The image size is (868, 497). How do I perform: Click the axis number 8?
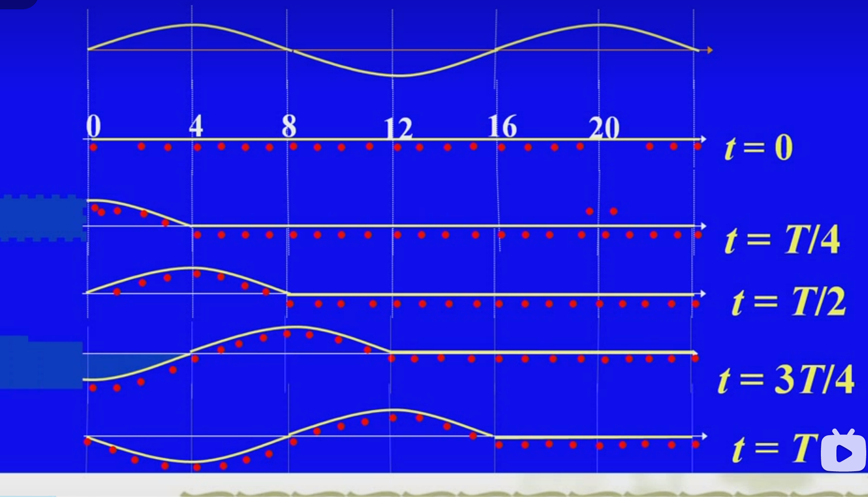pos(289,126)
